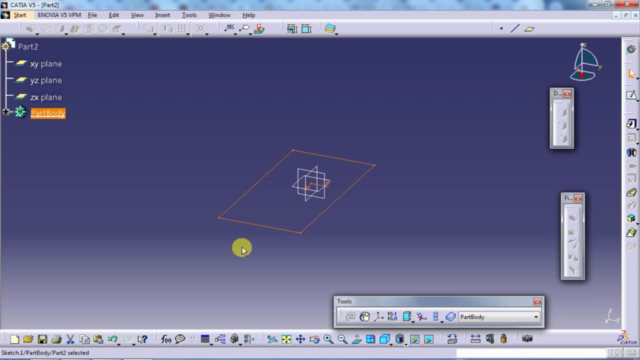Open the Isometric View flyout arrow
640x360 pixels.
[391, 344]
